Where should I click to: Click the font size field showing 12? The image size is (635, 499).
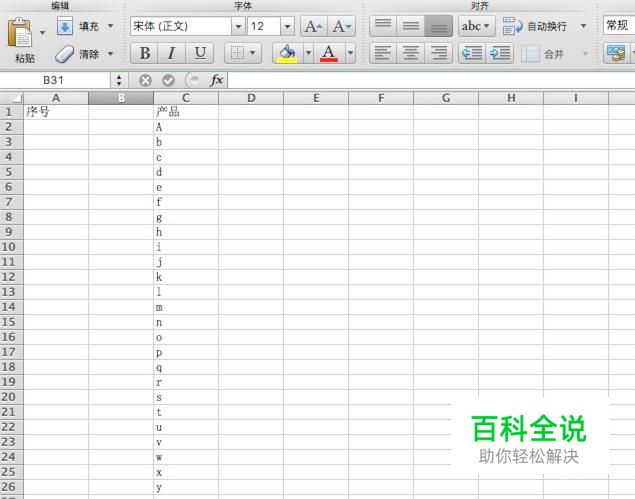(x=264, y=26)
